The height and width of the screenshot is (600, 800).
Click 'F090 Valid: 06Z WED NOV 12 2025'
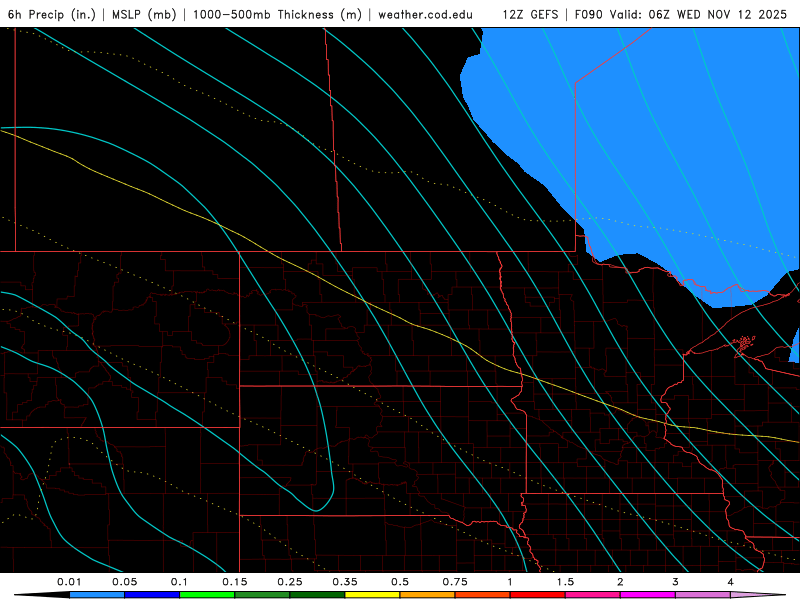click(x=681, y=14)
